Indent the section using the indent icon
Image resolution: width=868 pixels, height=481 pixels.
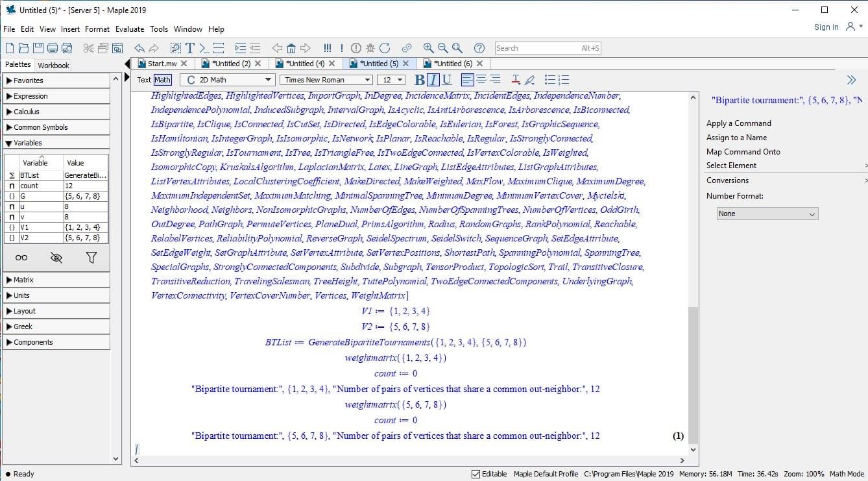(240, 48)
